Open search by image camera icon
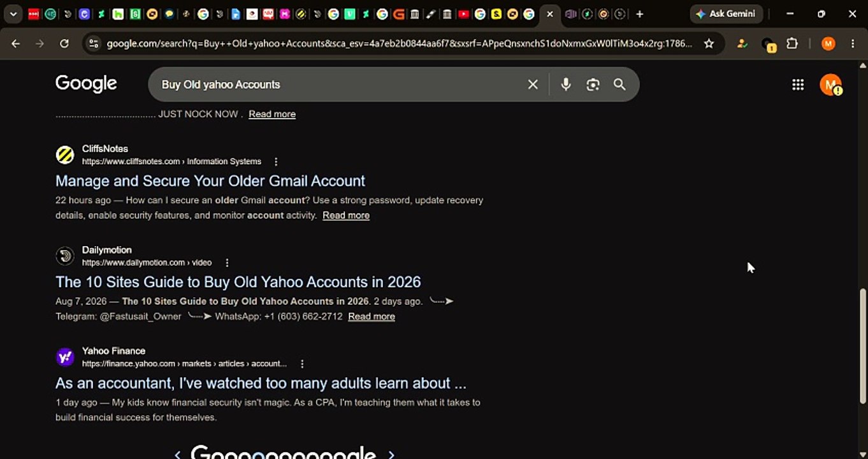868x459 pixels. point(593,84)
